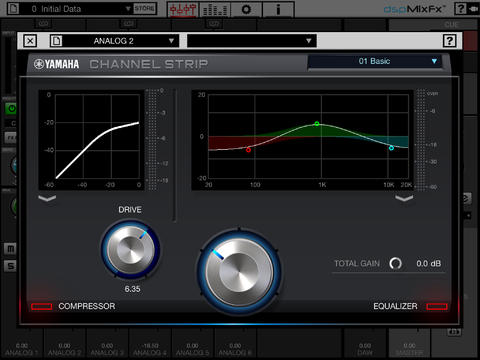This screenshot has width=480, height=360.
Task: Click the plugin preset file icon
Action: point(56,41)
